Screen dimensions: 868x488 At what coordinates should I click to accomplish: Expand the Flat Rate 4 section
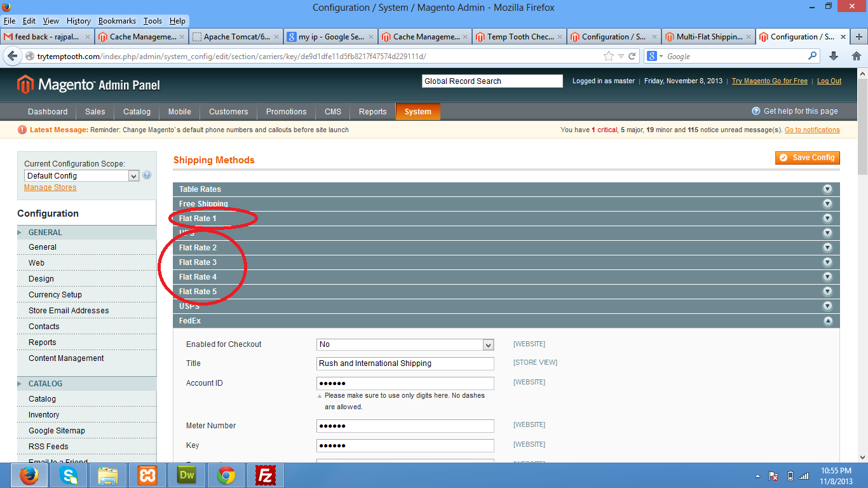(506, 276)
